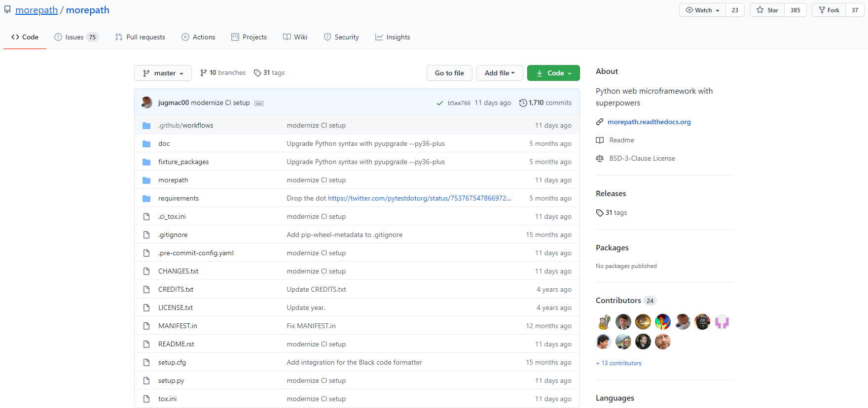This screenshot has height=408, width=868.
Task: Open CREDITS.txt file
Action: click(x=176, y=290)
